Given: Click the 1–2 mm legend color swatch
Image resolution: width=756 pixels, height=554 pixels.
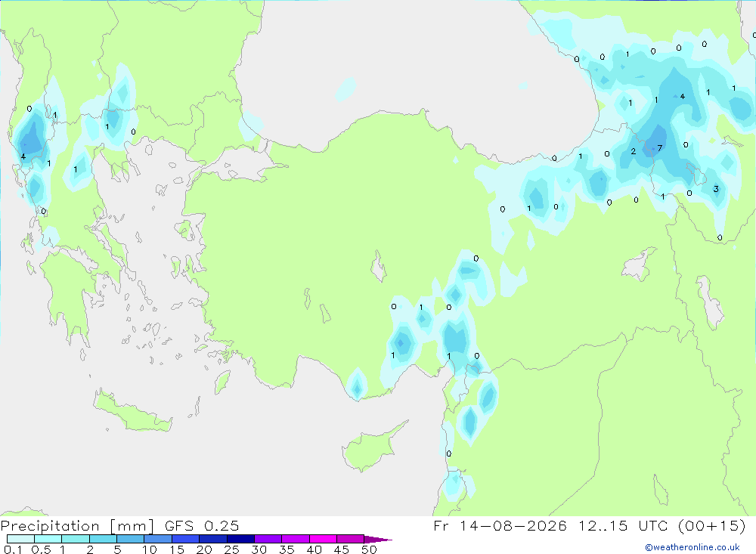Looking at the screenshot, I should point(76,539).
